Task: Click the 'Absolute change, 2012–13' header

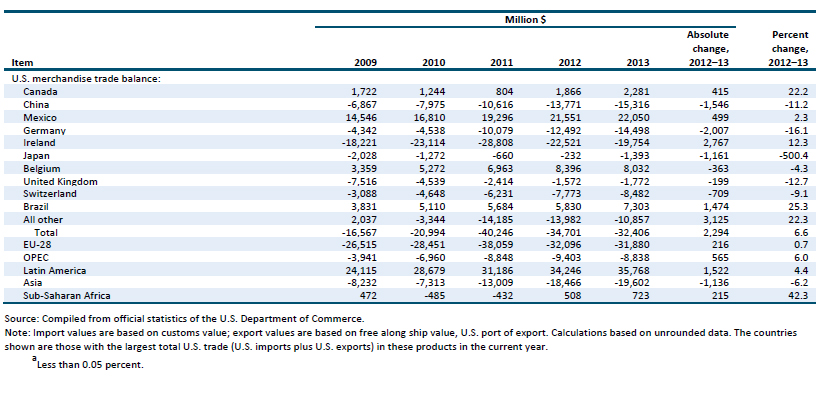Action: tap(707, 49)
